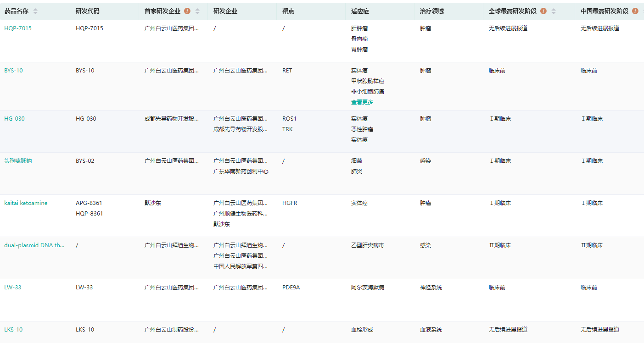The height and width of the screenshot is (343, 644).
Task: Select the 胃肿瘤 indication
Action: 359,50
